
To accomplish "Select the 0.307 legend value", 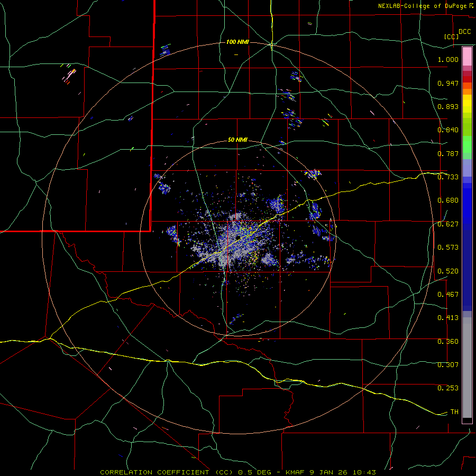I will (448, 365).
